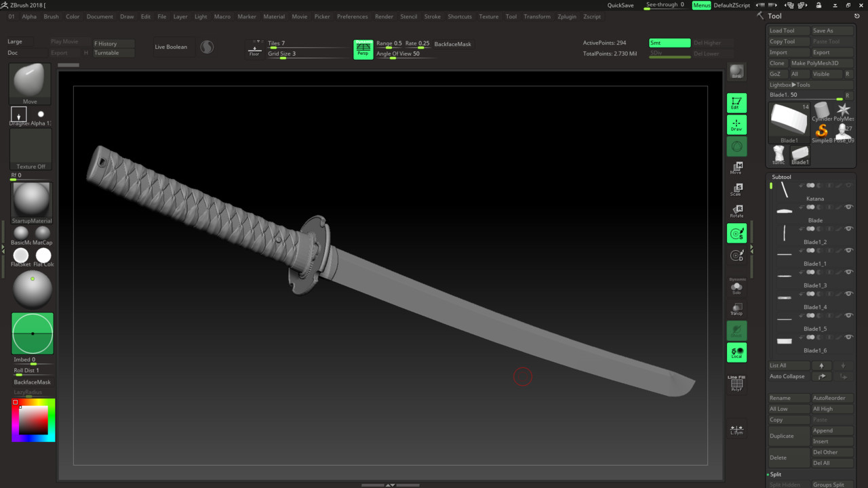Open the Texture Off slot
Screen dimensions: 868x488
[31, 149]
